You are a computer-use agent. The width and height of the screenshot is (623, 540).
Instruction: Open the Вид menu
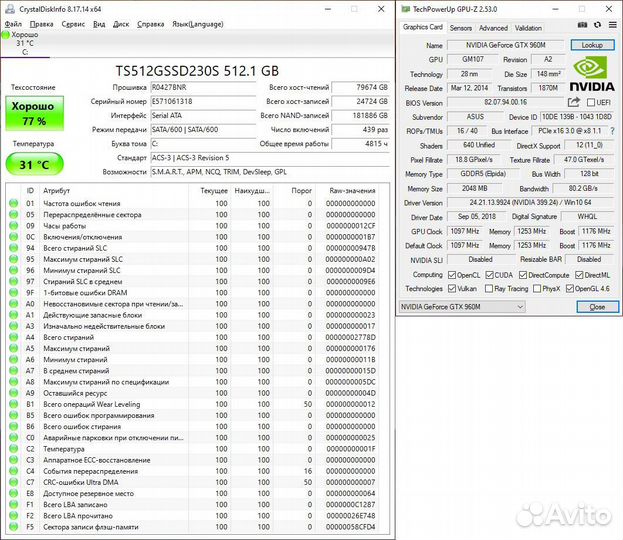tap(99, 24)
